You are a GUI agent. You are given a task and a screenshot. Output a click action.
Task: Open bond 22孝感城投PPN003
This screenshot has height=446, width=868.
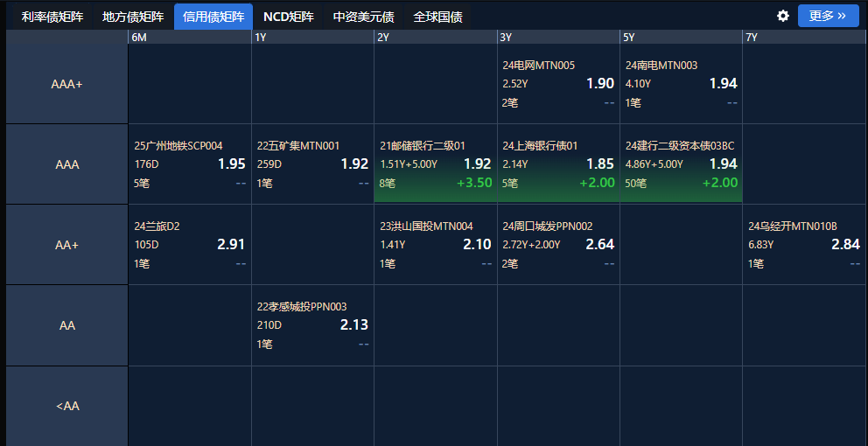(x=302, y=307)
